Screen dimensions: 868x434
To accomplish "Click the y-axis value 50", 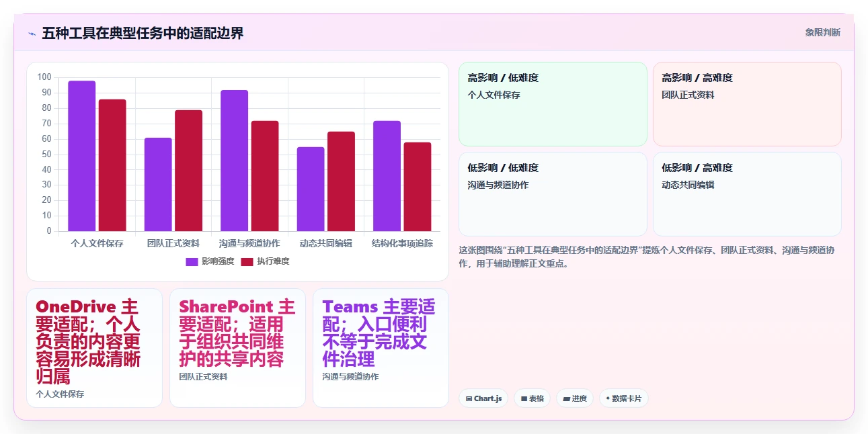I will [x=46, y=154].
